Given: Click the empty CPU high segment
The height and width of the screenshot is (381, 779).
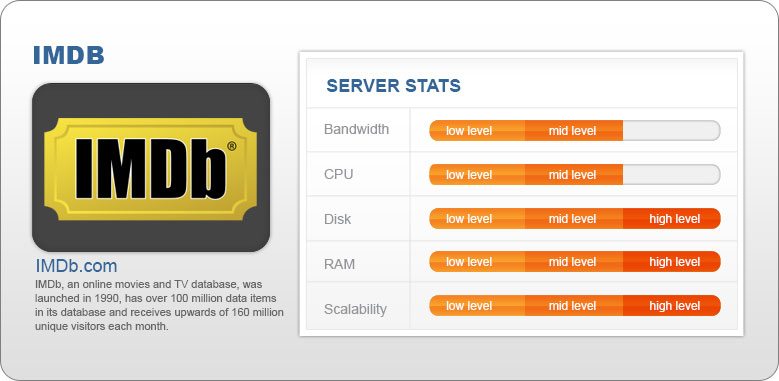Looking at the screenshot, I should point(672,175).
